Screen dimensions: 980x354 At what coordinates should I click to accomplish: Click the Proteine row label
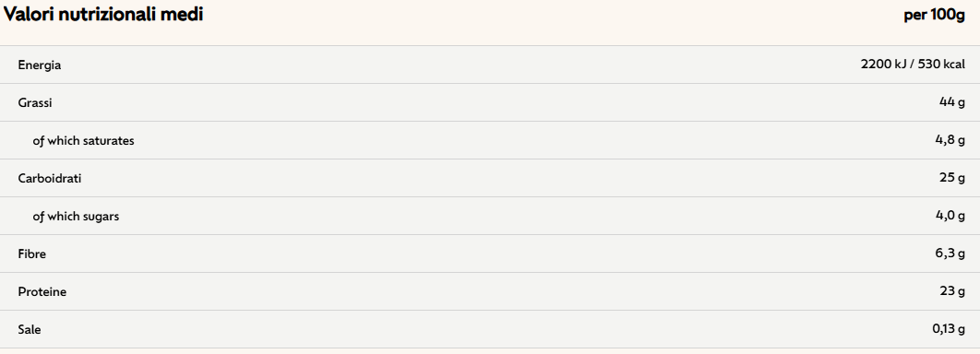coord(42,291)
